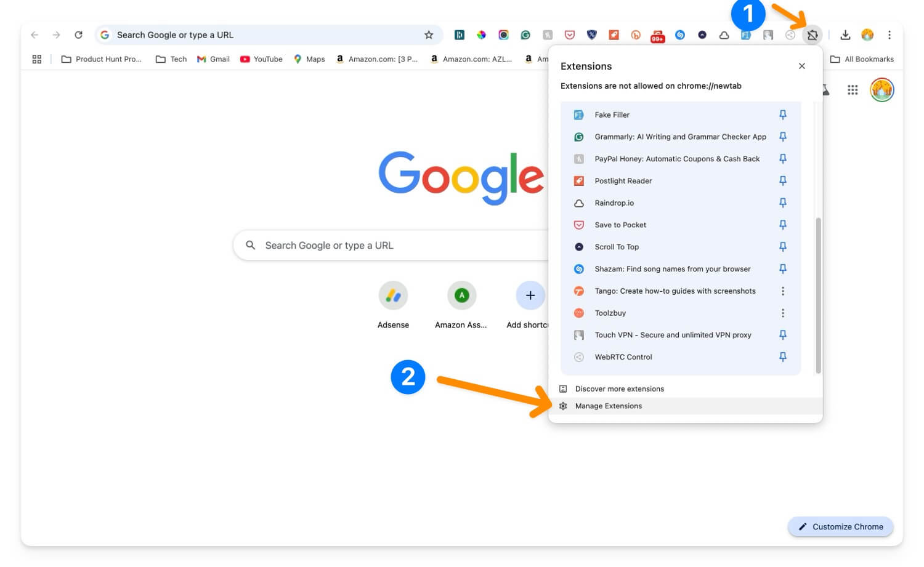This screenshot has height=567, width=924.
Task: Click the Google account avatar on the page
Action: [x=882, y=90]
